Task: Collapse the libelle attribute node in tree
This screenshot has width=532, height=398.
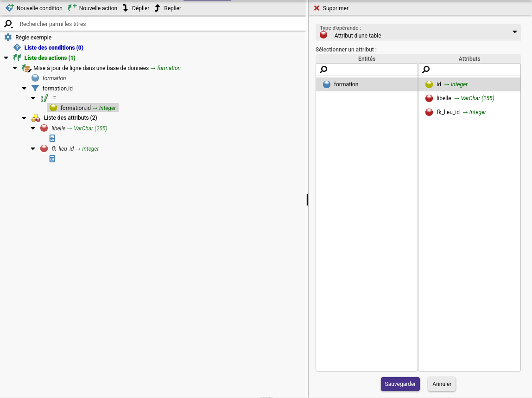Action: (33, 128)
